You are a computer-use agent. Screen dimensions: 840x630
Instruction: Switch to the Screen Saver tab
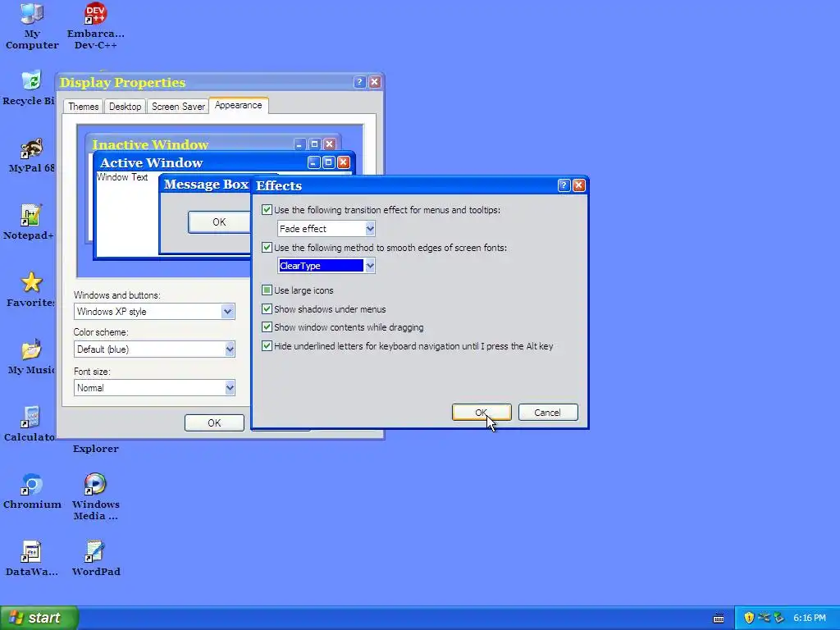[x=178, y=107]
